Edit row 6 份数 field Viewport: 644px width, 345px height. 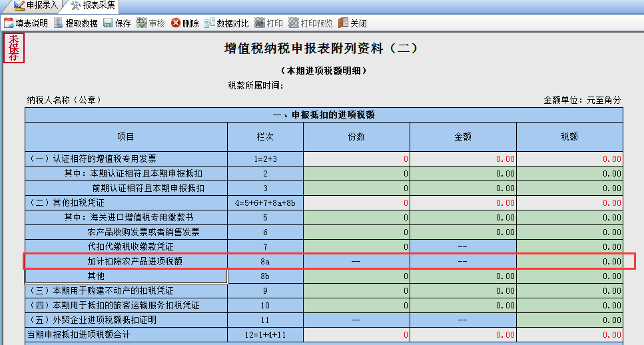tap(356, 232)
